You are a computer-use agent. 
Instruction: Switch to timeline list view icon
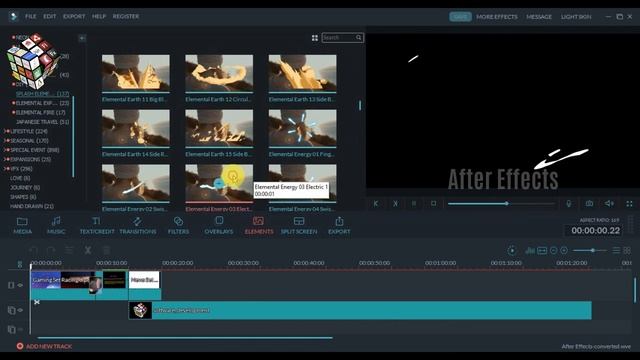point(616,250)
